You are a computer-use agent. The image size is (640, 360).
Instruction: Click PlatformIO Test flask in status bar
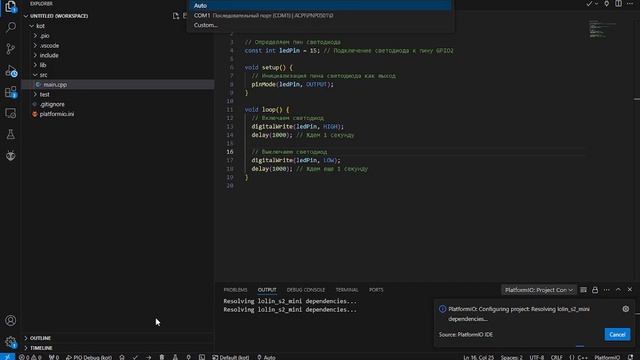[175, 357]
